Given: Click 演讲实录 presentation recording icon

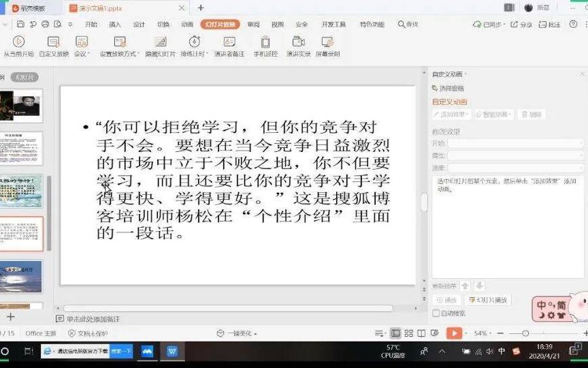Looking at the screenshot, I should 298,42.
